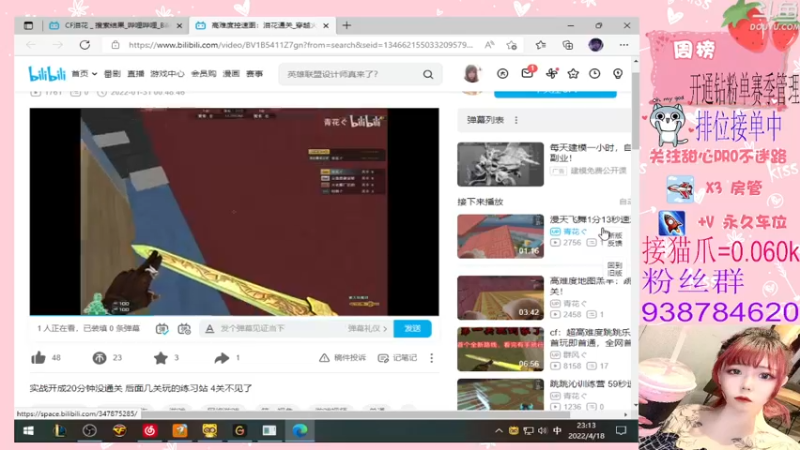Click the bilibili logo in the header

47,74
